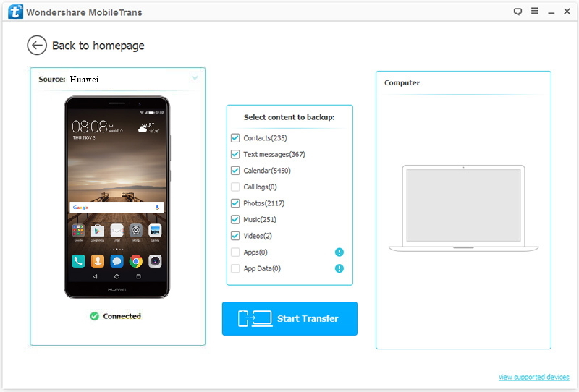Screen dimensions: 579x392
Task: Click the Wondershare MobileTrans title text
Action: click(84, 12)
